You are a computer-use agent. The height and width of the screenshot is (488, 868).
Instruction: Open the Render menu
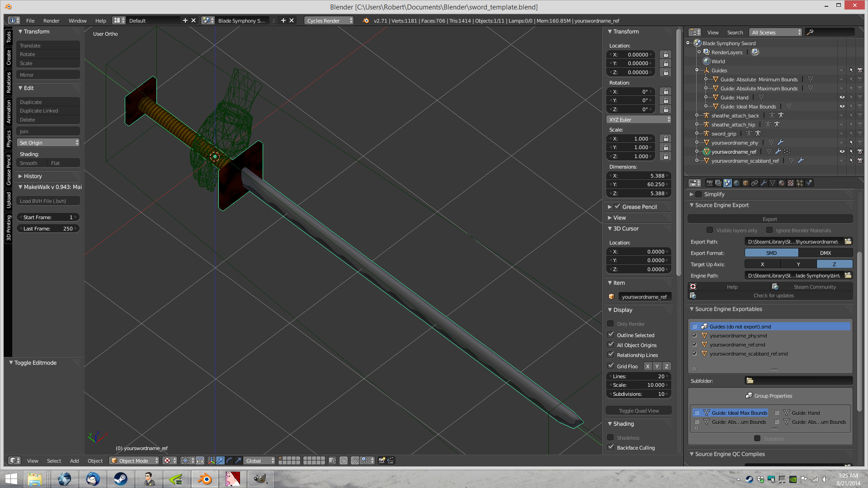pyautogui.click(x=51, y=21)
